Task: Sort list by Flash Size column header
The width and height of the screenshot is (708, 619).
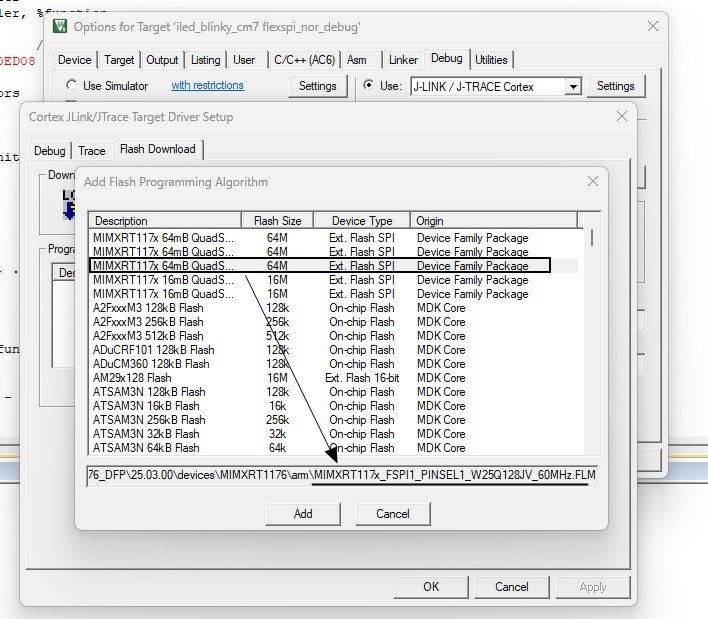Action: pyautogui.click(x=277, y=221)
